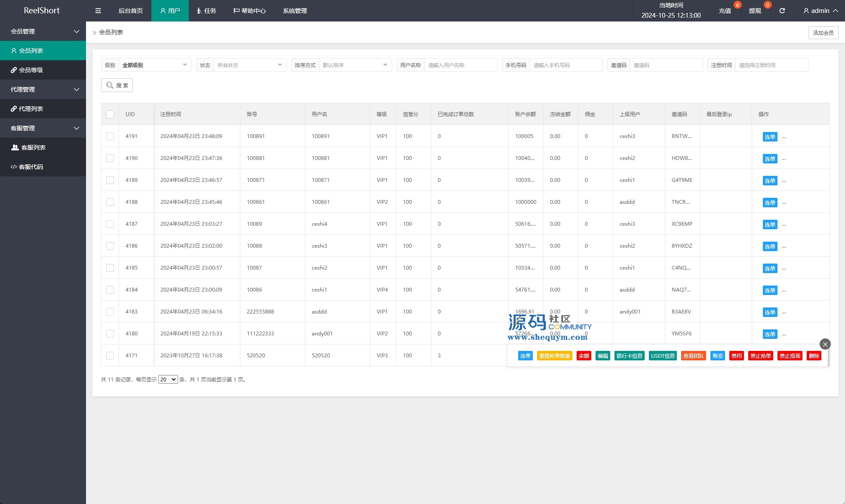Viewport: 845px width, 504px height.
Task: Change records-per-page dropdown showing 20
Action: tap(168, 379)
